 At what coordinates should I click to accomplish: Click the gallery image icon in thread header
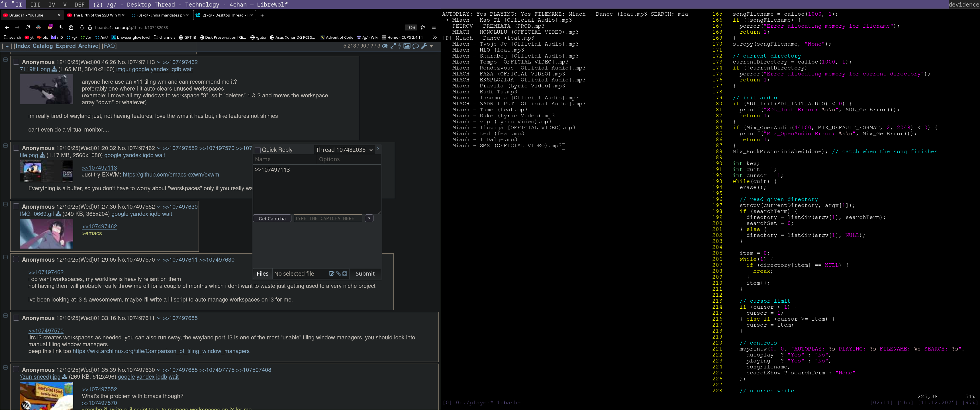(x=407, y=46)
